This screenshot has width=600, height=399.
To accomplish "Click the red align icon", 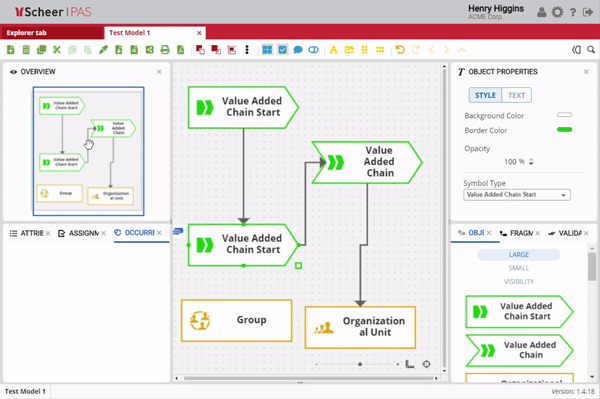I will pos(232,50).
